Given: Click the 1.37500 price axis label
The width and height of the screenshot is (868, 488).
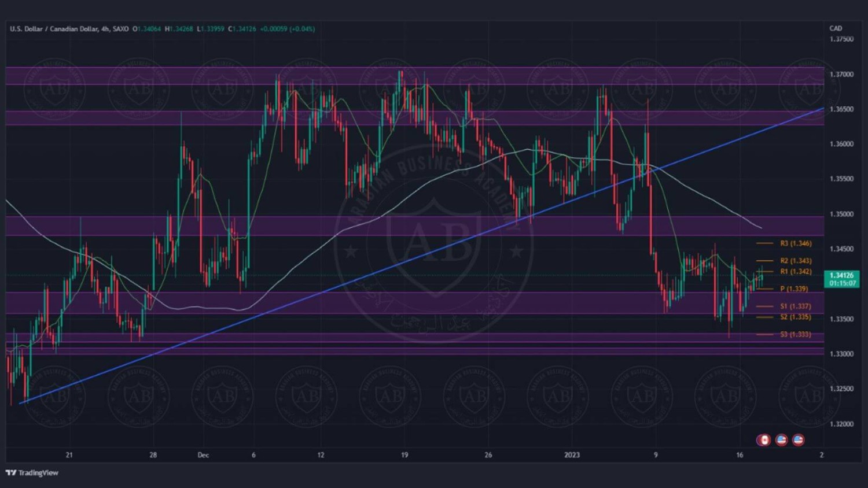Looking at the screenshot, I should pyautogui.click(x=841, y=39).
